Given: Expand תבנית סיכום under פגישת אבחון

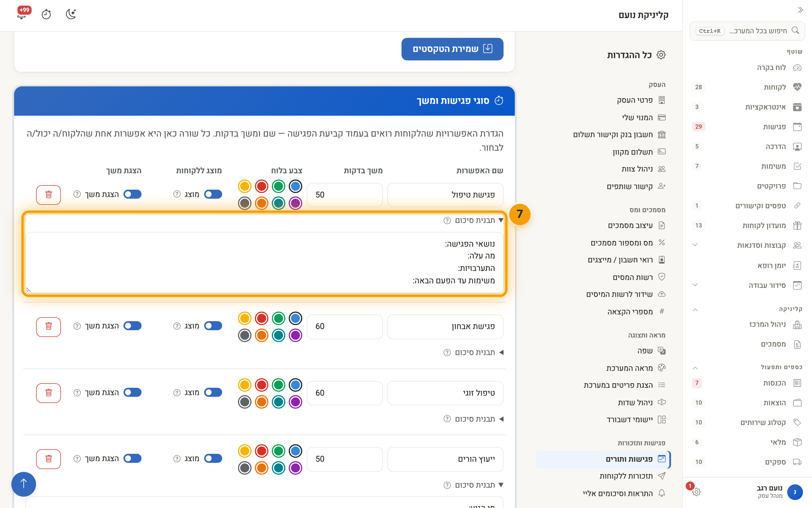Looking at the screenshot, I should (x=479, y=352).
